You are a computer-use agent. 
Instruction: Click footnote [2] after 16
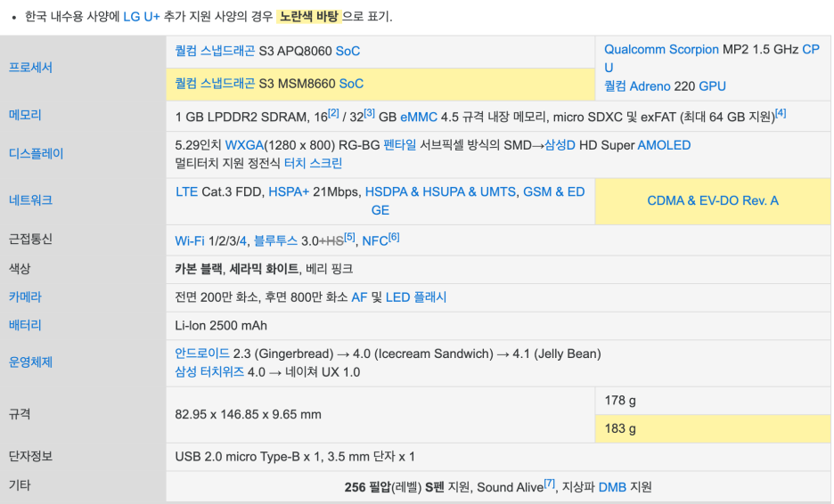pyautogui.click(x=333, y=113)
